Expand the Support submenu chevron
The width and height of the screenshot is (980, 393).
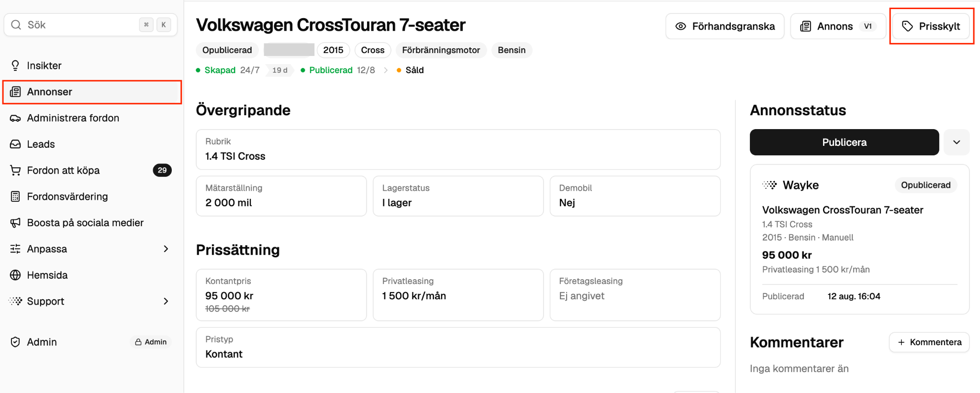166,301
